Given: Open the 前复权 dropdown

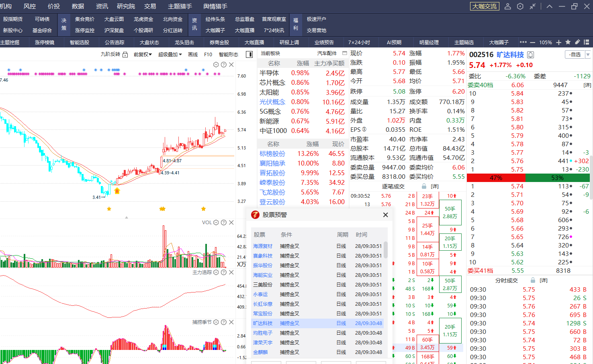Looking at the screenshot, I should [143, 54].
